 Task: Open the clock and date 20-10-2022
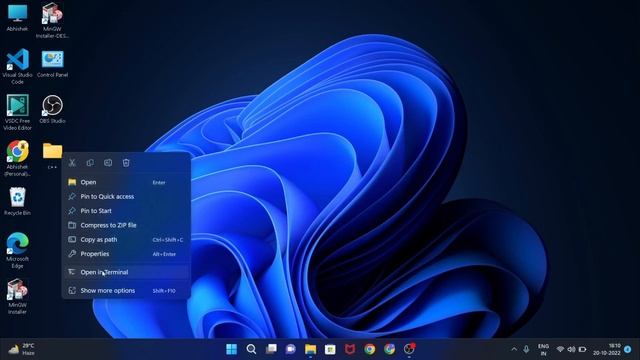coord(607,350)
